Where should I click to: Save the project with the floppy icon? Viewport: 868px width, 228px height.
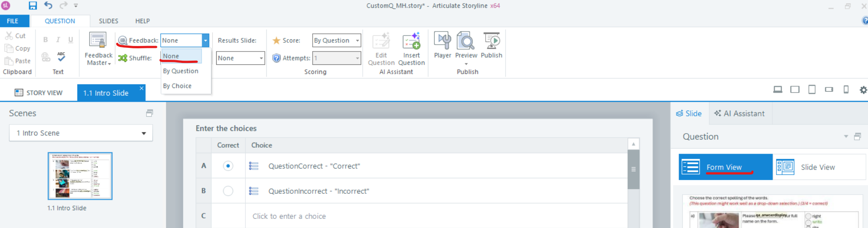coord(33,5)
